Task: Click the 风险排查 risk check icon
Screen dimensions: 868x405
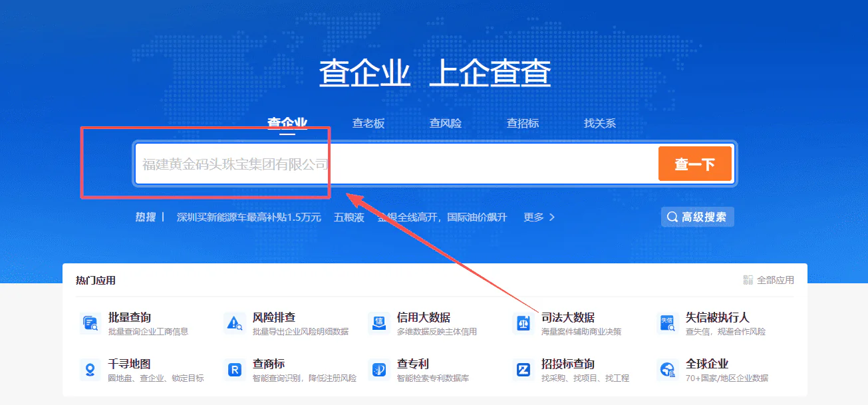Action: [x=234, y=323]
